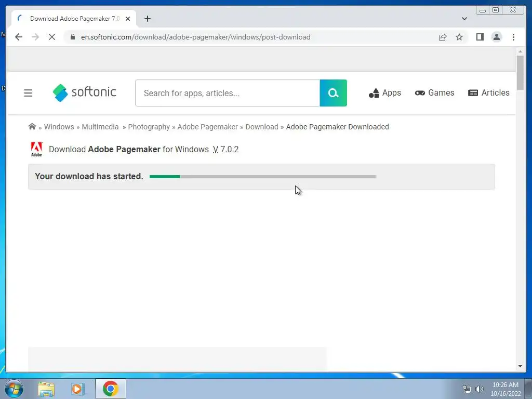
Task: Open the volume tray icon
Action: (x=480, y=389)
